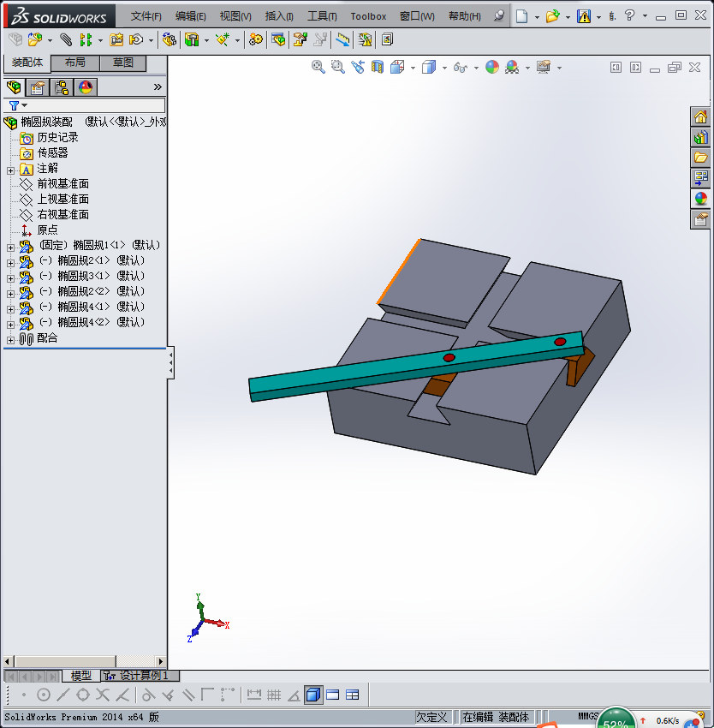Click the Insert Components icon
714x728 pixels.
tap(35, 40)
